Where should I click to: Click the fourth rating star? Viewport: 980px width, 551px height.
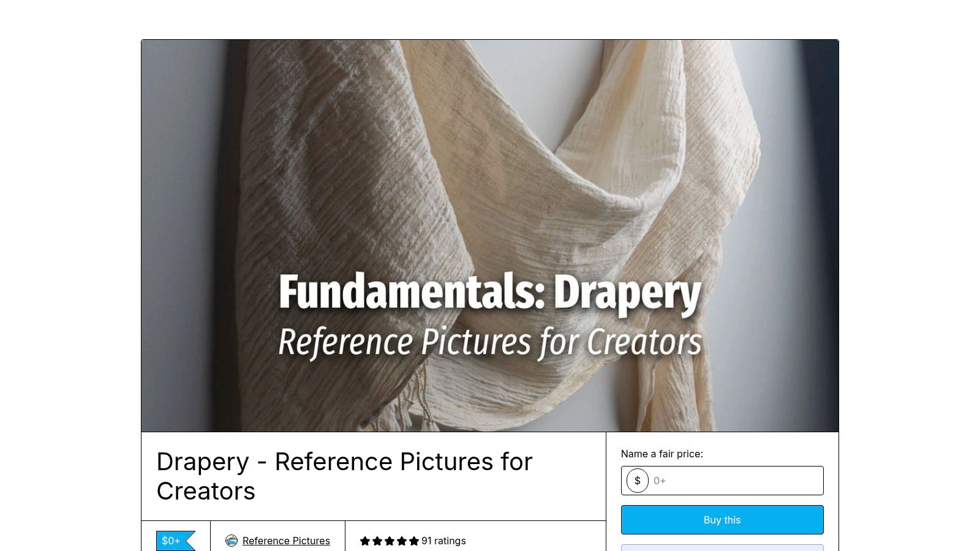[x=402, y=541]
